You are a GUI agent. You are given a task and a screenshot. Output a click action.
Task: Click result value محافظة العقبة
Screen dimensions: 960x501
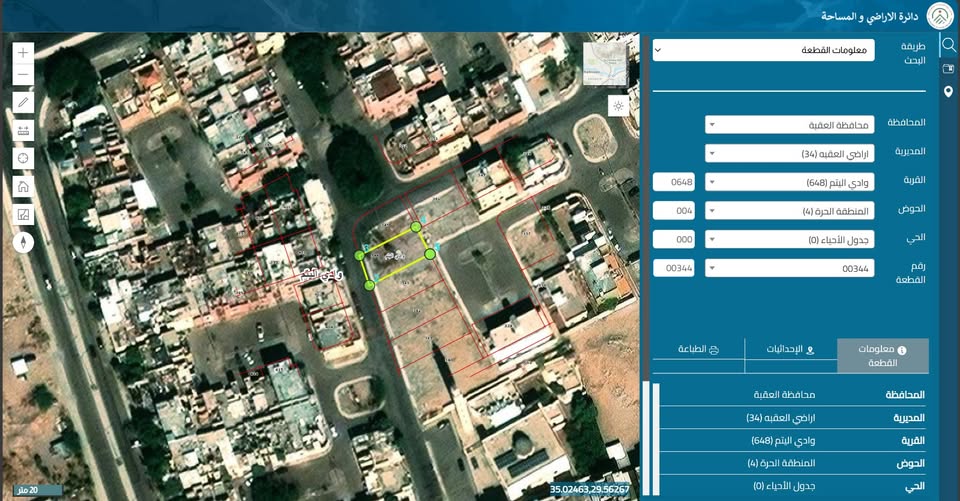point(784,395)
